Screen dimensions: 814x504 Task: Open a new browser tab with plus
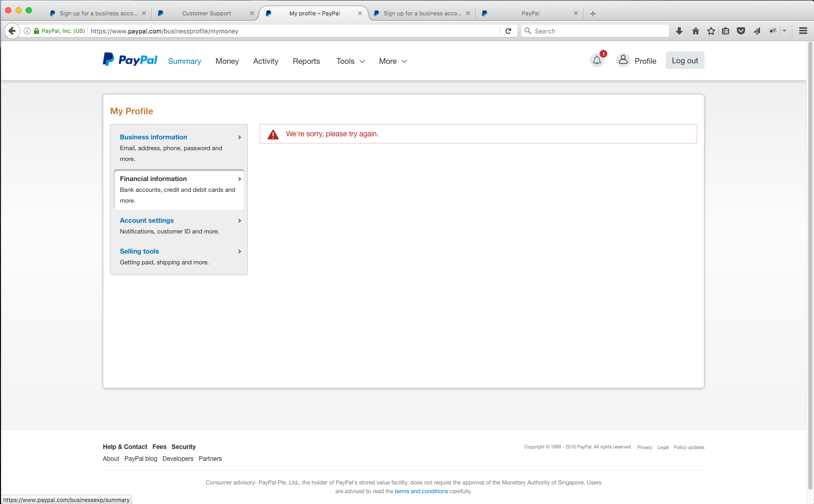(593, 14)
